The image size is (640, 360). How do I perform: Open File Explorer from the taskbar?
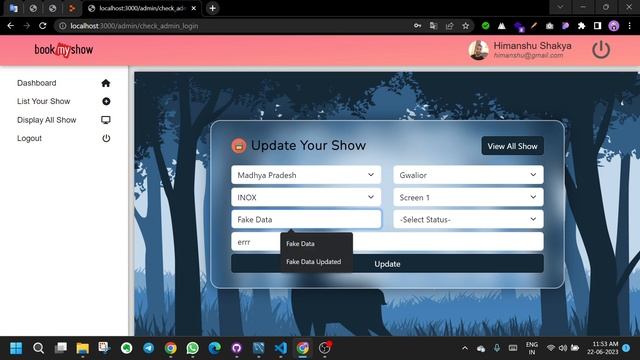[x=82, y=348]
